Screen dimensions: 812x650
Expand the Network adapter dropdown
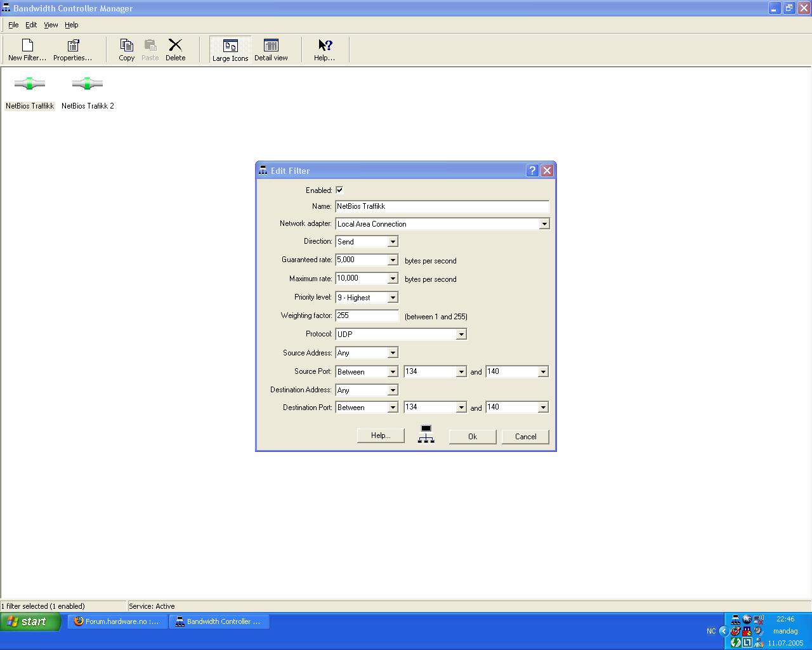click(544, 224)
